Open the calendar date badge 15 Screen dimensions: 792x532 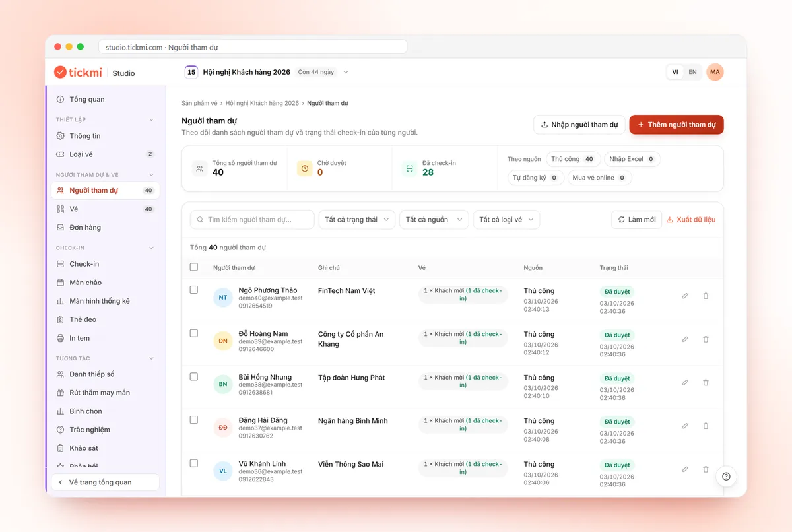[x=191, y=72]
